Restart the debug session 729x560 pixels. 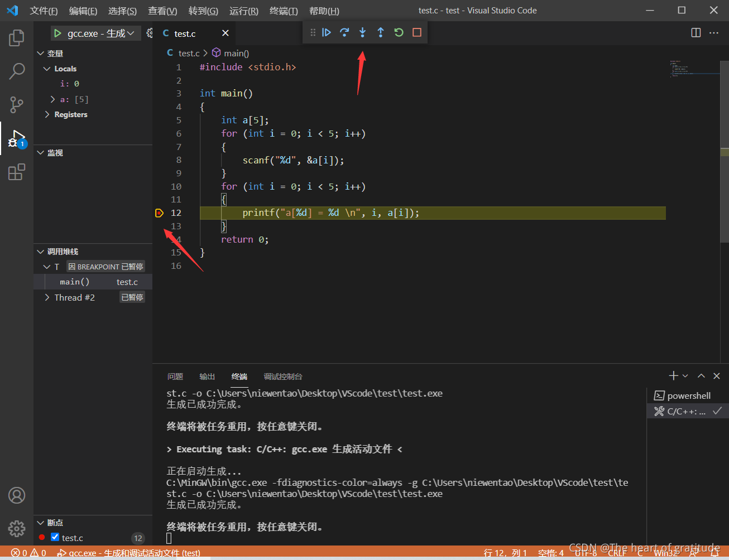(x=399, y=32)
